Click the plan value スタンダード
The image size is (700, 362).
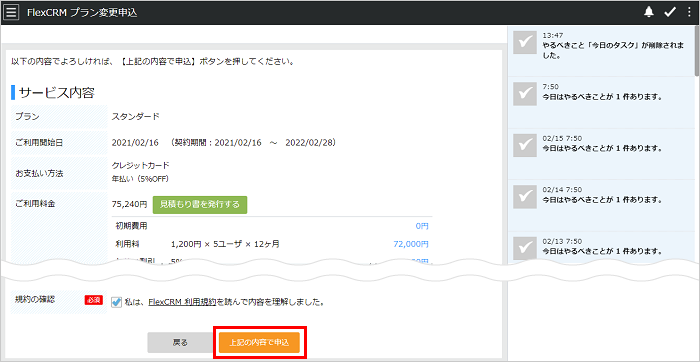coord(135,117)
